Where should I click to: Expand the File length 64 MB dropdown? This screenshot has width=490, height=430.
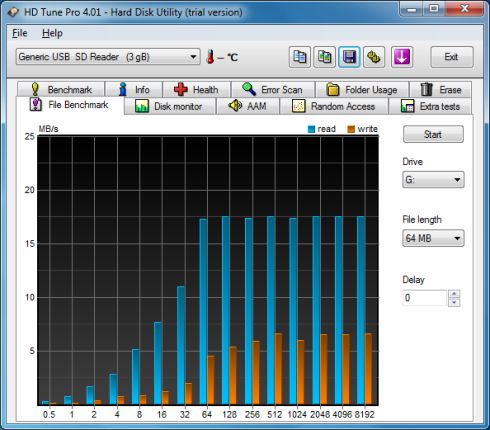click(x=433, y=238)
